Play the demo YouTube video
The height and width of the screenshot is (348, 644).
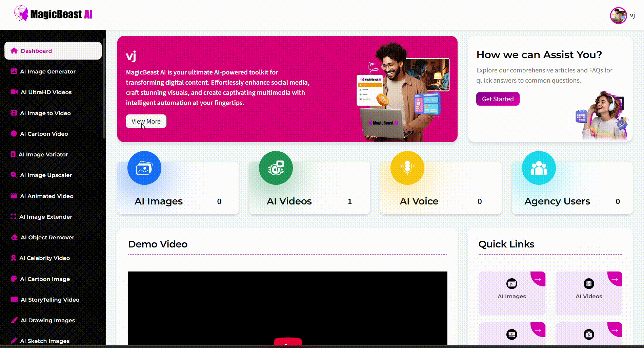(288, 342)
